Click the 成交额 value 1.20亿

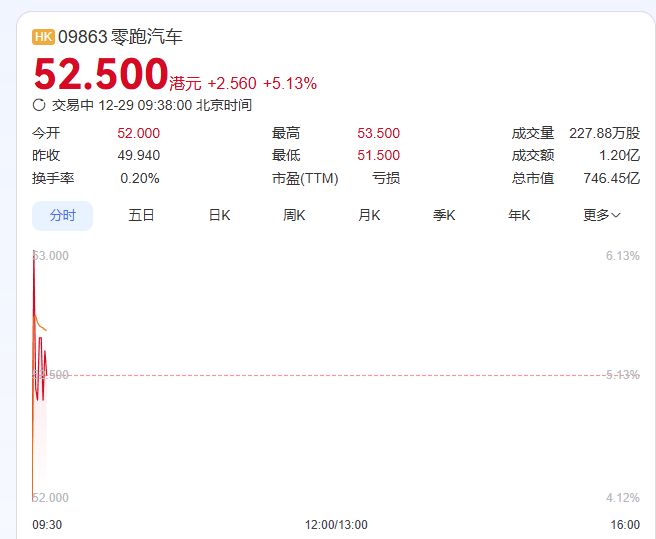pos(620,155)
